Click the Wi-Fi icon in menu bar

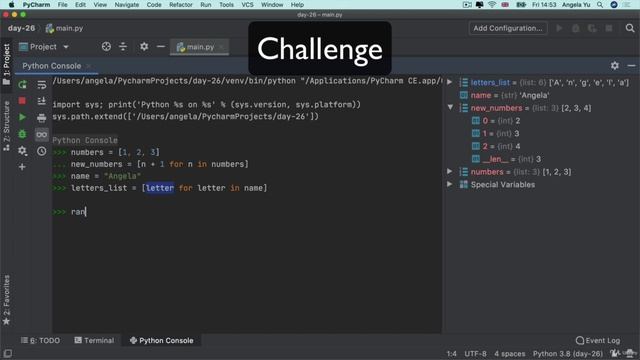coord(492,4)
